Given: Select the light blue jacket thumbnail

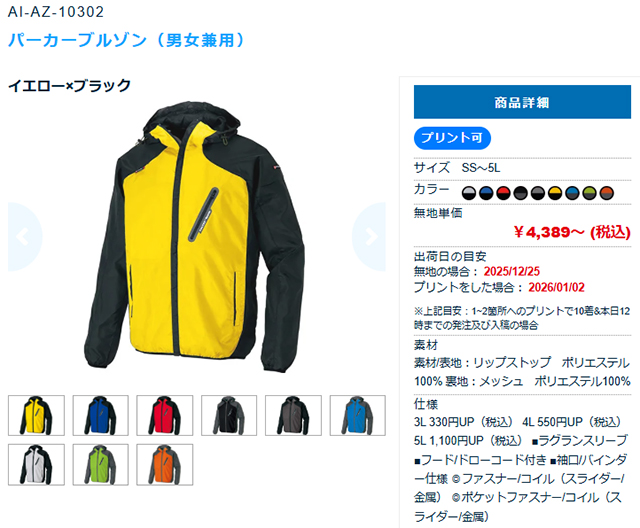Looking at the screenshot, I should point(358,415).
